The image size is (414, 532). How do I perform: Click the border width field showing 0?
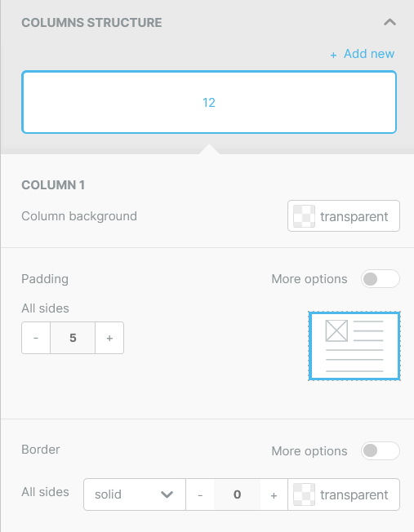click(x=237, y=494)
